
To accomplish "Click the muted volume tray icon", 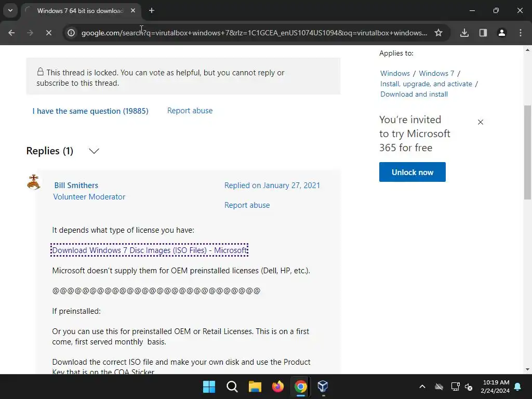I will [469, 387].
